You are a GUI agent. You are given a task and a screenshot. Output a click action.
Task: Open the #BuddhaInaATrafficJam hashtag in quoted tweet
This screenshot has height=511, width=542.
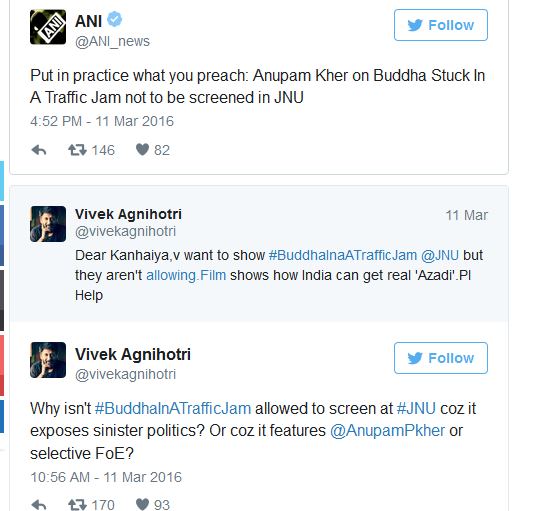point(343,255)
